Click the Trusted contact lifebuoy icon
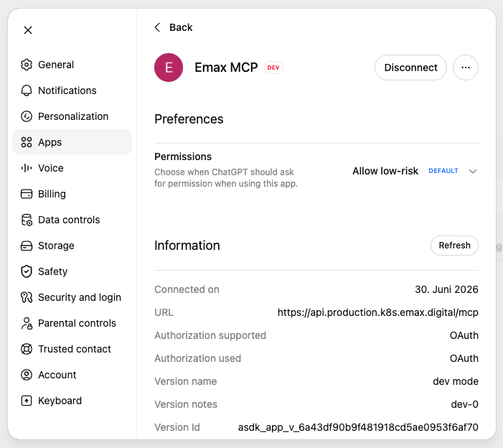 (27, 349)
